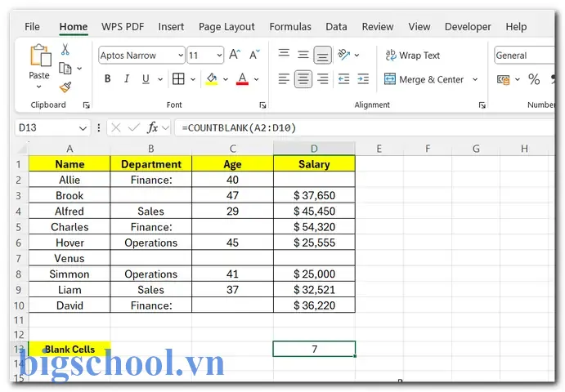Viewport: 565px width, 392px height.
Task: Toggle Bold formatting
Action: (107, 79)
